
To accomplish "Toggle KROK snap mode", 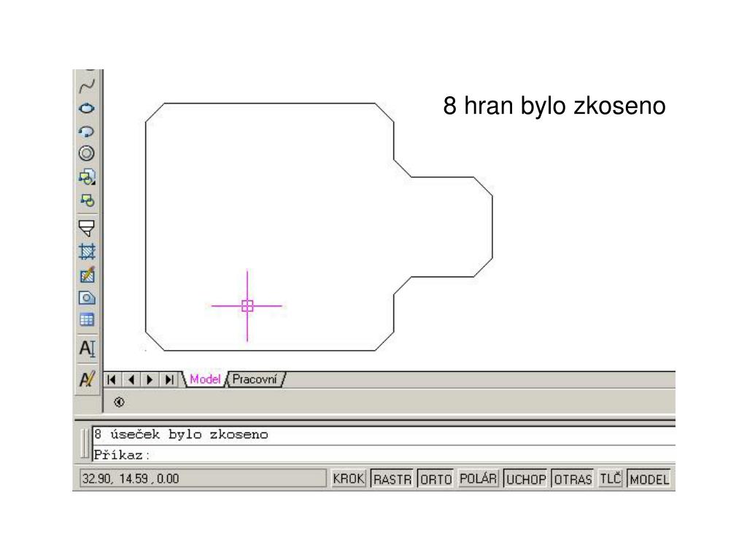I will 349,478.
